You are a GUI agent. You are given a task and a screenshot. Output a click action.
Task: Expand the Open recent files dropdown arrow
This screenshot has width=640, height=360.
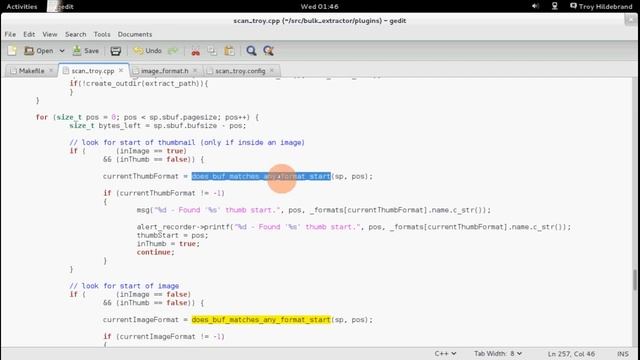[62, 51]
